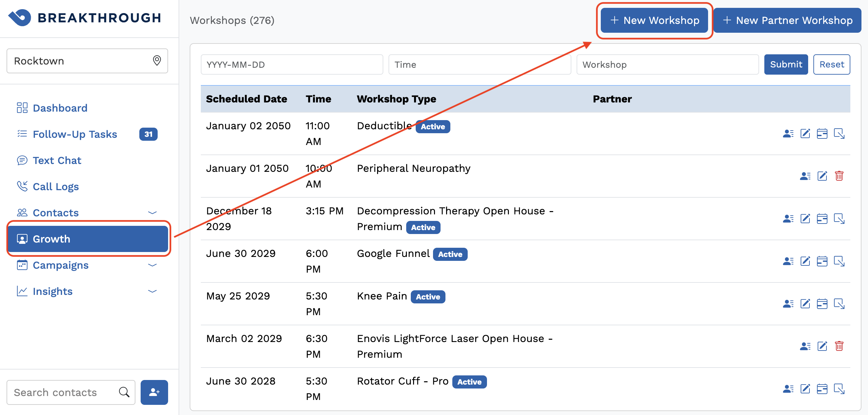This screenshot has height=415, width=868.
Task: Delete the Peripheral Neuropathy workshop
Action: point(839,176)
